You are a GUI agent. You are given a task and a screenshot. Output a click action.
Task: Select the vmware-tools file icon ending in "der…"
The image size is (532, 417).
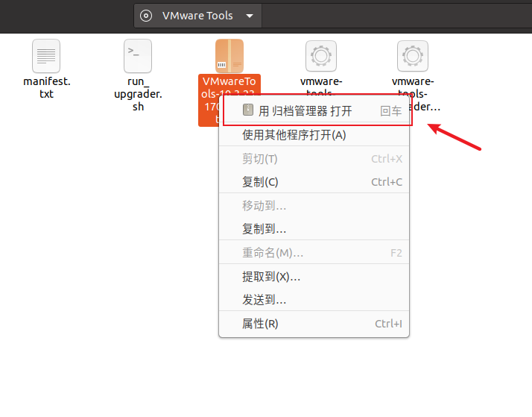(x=413, y=56)
